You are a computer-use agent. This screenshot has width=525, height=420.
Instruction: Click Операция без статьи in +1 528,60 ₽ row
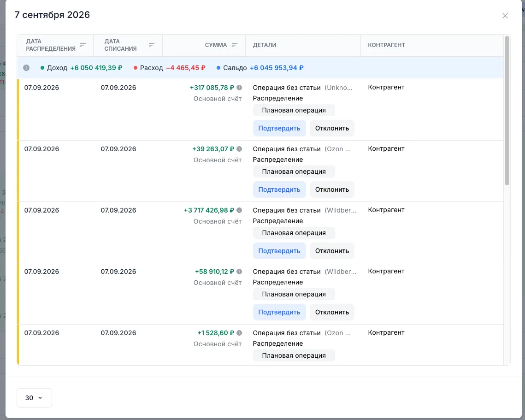click(x=287, y=332)
